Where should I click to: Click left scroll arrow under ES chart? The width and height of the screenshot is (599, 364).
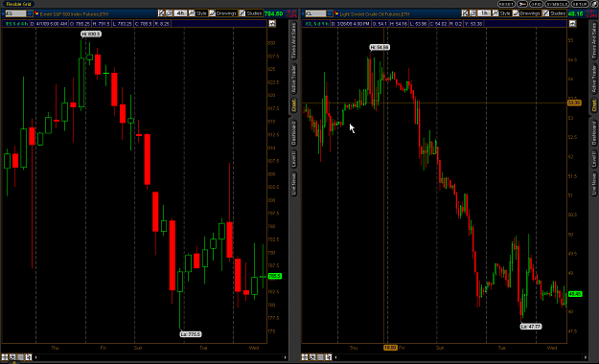pyautogui.click(x=35, y=357)
